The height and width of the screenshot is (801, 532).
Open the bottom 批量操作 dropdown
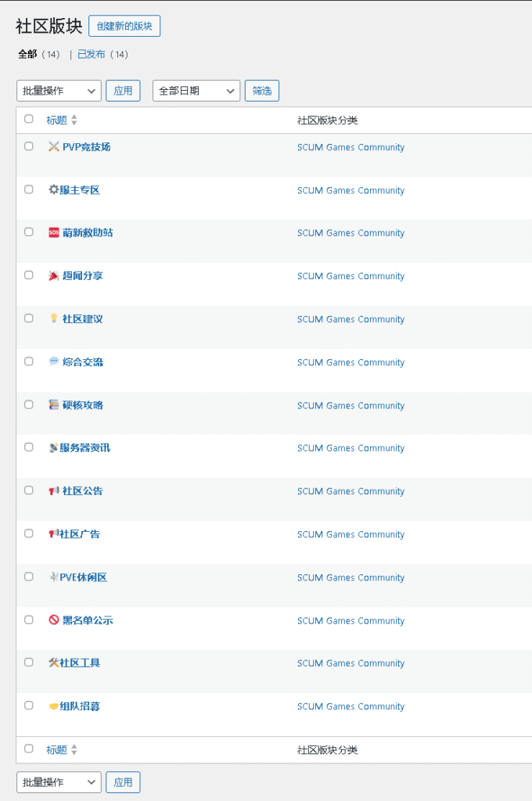(59, 781)
